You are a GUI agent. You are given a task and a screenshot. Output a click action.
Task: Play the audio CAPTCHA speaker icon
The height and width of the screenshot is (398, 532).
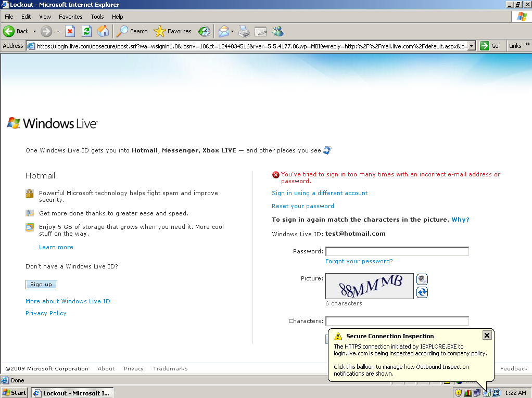(x=422, y=279)
